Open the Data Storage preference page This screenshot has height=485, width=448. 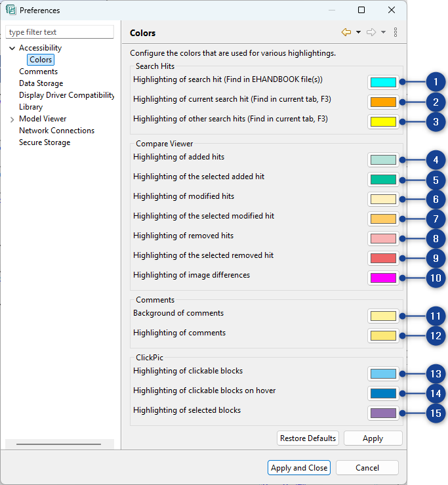pyautogui.click(x=41, y=83)
